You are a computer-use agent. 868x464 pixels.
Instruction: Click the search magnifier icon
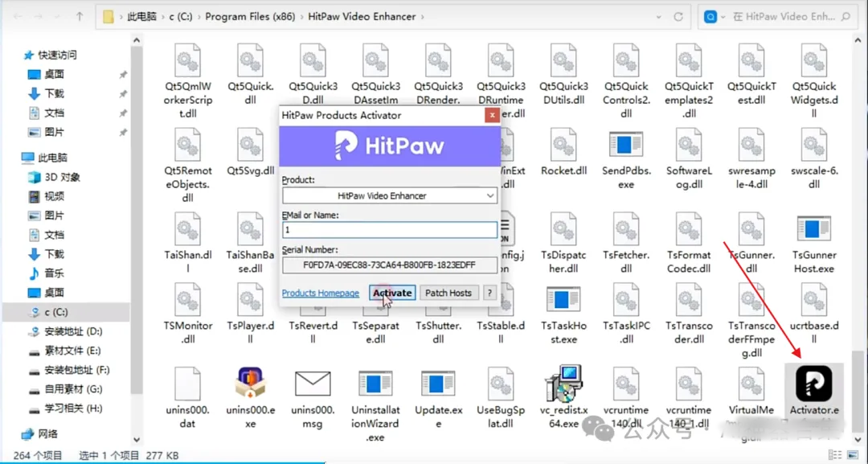[x=845, y=17]
